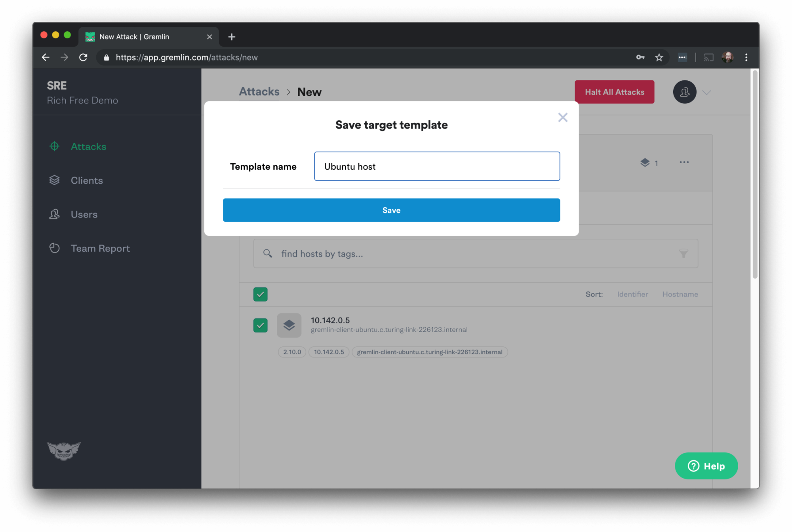Image resolution: width=792 pixels, height=532 pixels.
Task: Focus the find hosts by tags search
Action: (476, 254)
